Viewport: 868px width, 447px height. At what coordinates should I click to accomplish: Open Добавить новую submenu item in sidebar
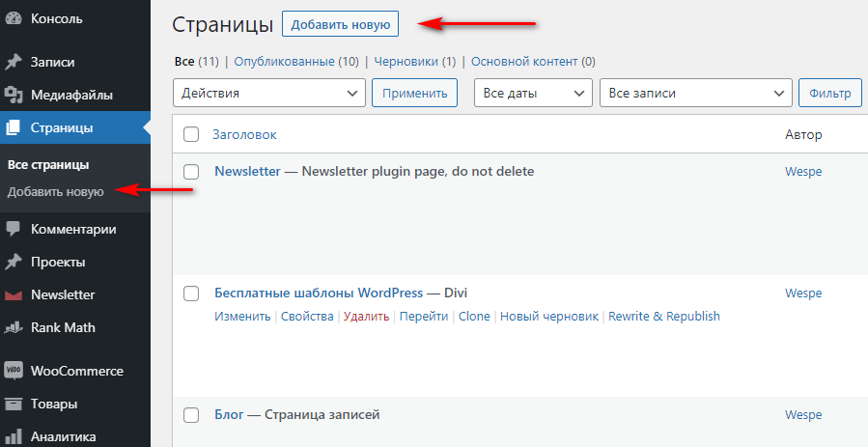click(x=55, y=192)
